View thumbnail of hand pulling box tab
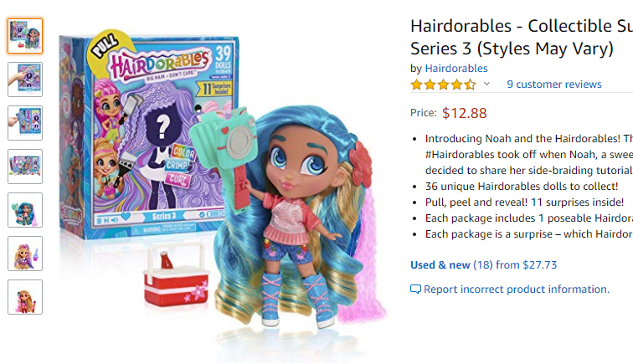633x364 pixels. coord(25,79)
